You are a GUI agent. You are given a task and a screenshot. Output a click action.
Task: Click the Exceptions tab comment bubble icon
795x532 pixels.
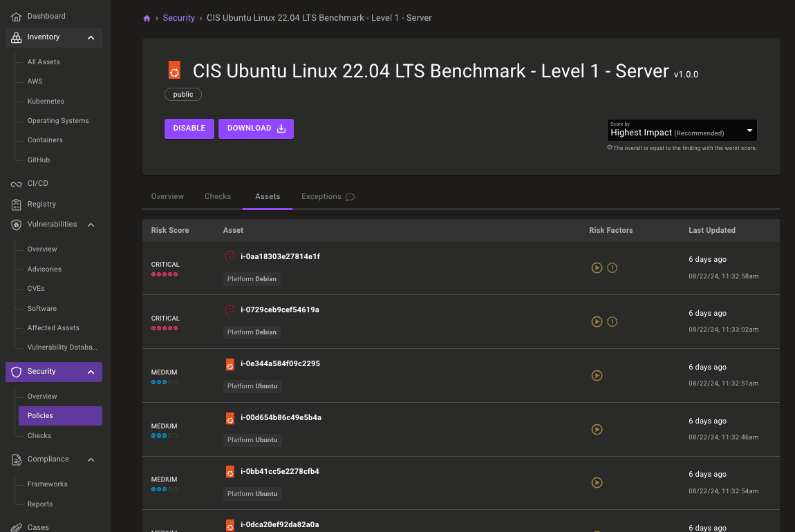coord(350,197)
